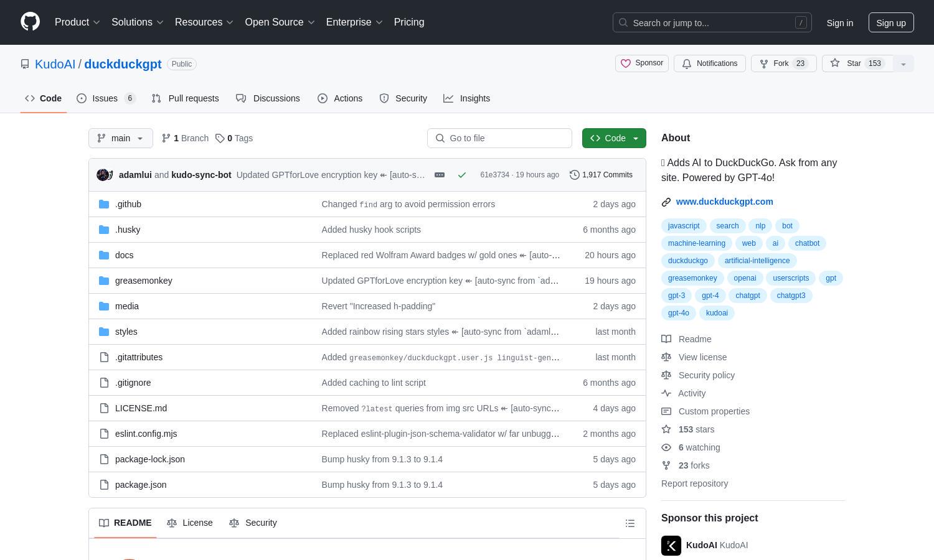934x560 pixels.
Task: Click the 1 Branch link
Action: (x=185, y=138)
